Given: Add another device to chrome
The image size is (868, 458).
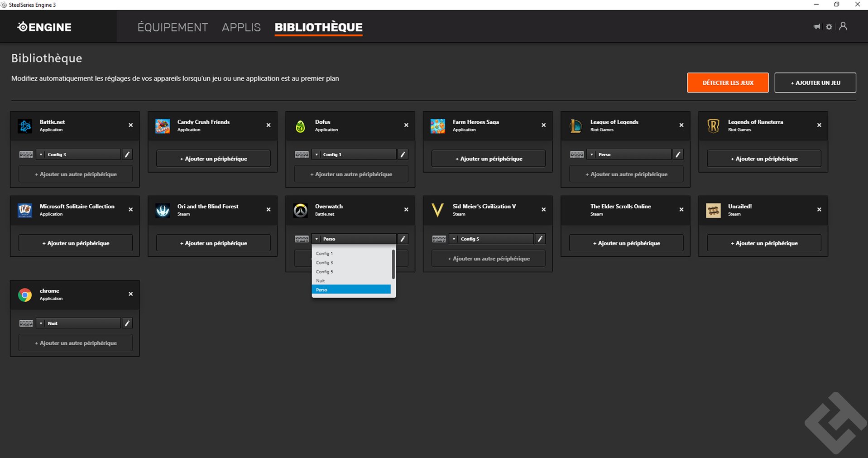Looking at the screenshot, I should pos(76,343).
